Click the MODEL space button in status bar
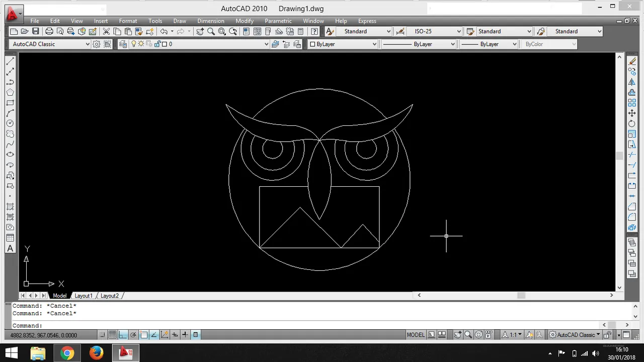The image size is (644, 362). 416,334
